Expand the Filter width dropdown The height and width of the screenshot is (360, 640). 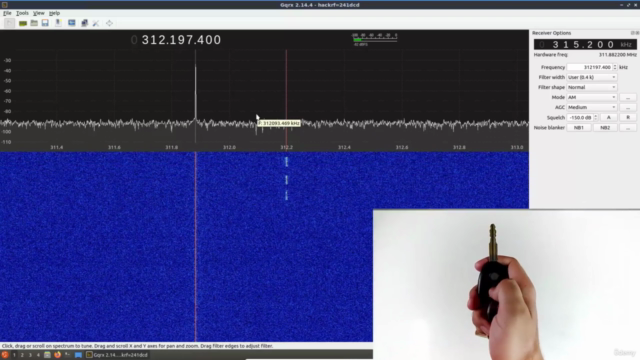click(591, 77)
